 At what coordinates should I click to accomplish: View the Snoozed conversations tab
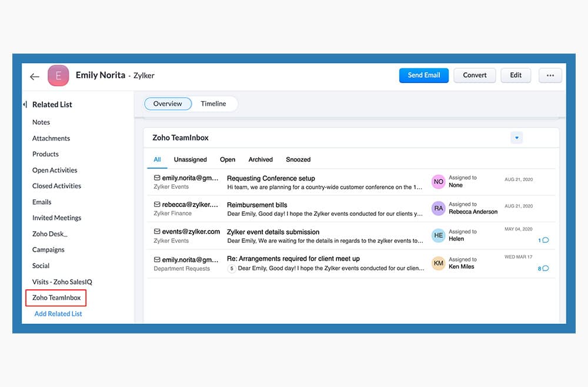[298, 159]
